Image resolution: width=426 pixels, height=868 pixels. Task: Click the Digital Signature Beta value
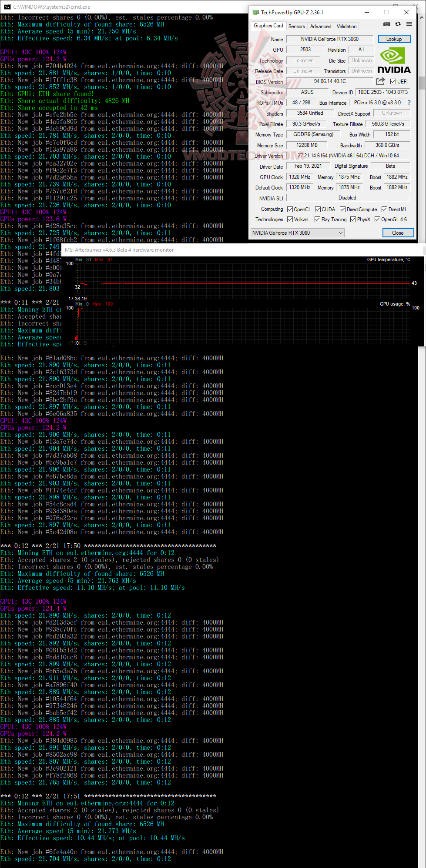point(390,166)
